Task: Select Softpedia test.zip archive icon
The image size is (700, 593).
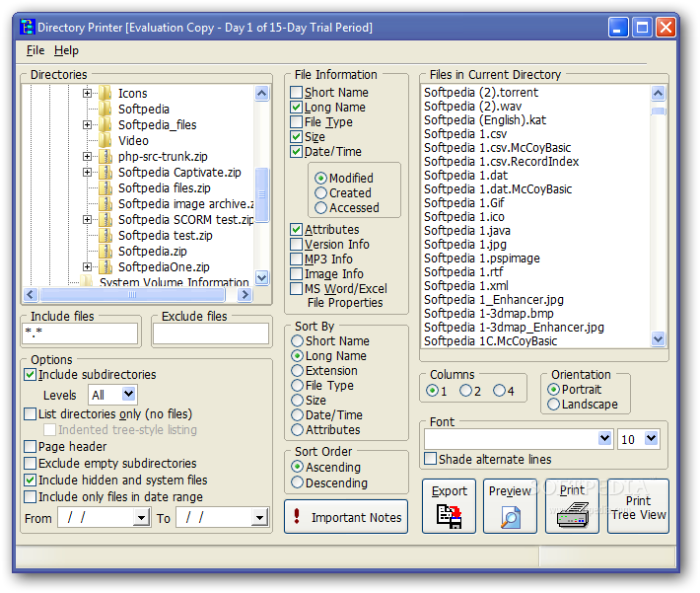Action: [105, 236]
